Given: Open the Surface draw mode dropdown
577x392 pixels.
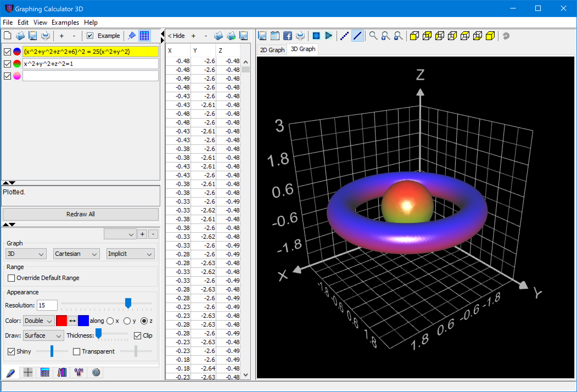Looking at the screenshot, I should click(43, 335).
